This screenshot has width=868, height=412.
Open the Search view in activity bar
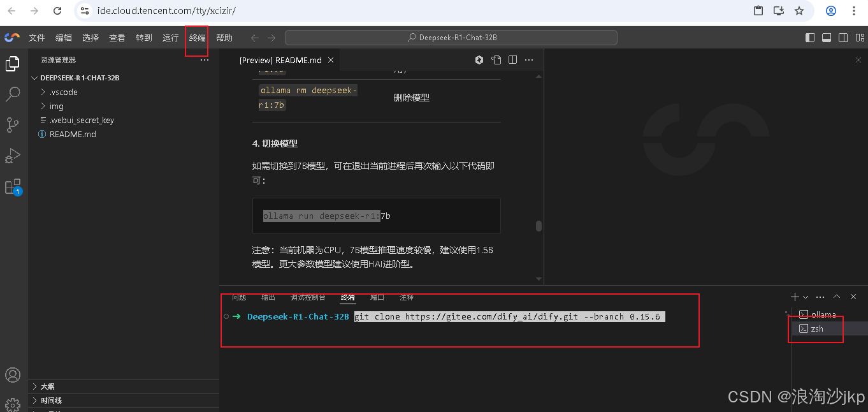pos(12,94)
